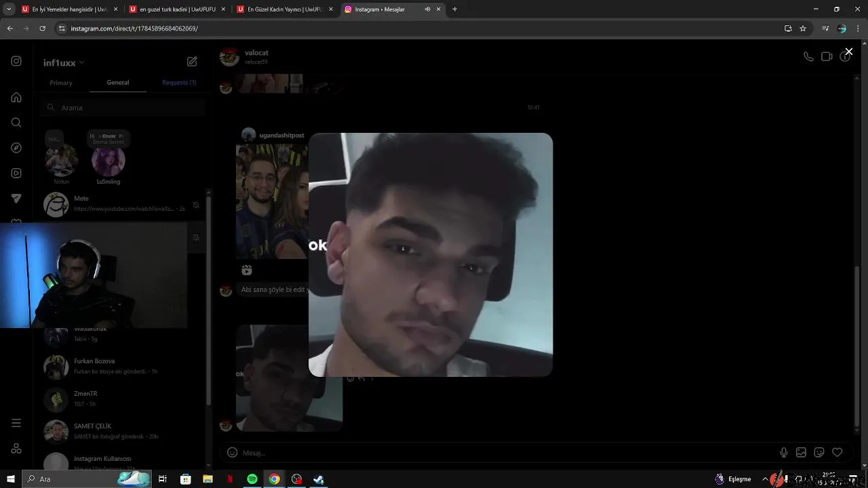868x488 pixels.
Task: Open the Reels icon in sidebar
Action: click(16, 173)
